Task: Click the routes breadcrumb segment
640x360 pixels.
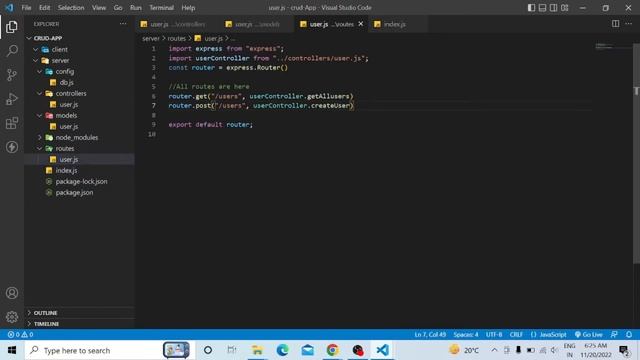Action: (x=177, y=38)
